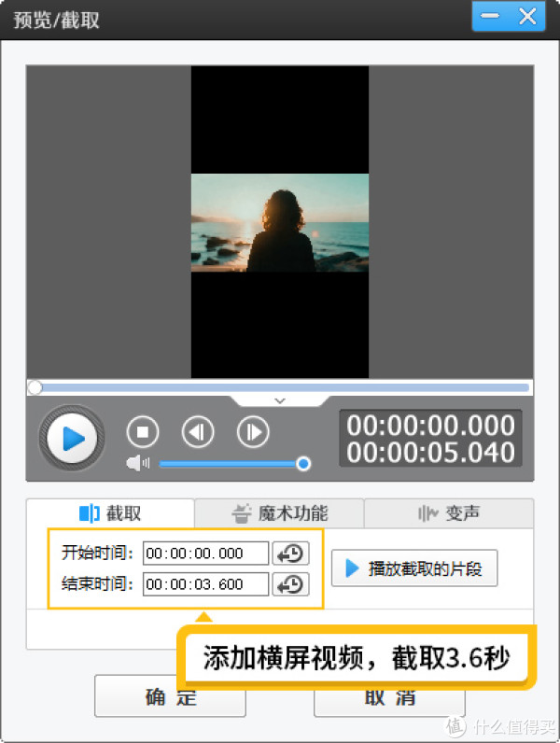Click the 00:00:05.040 total duration readout

click(430, 453)
